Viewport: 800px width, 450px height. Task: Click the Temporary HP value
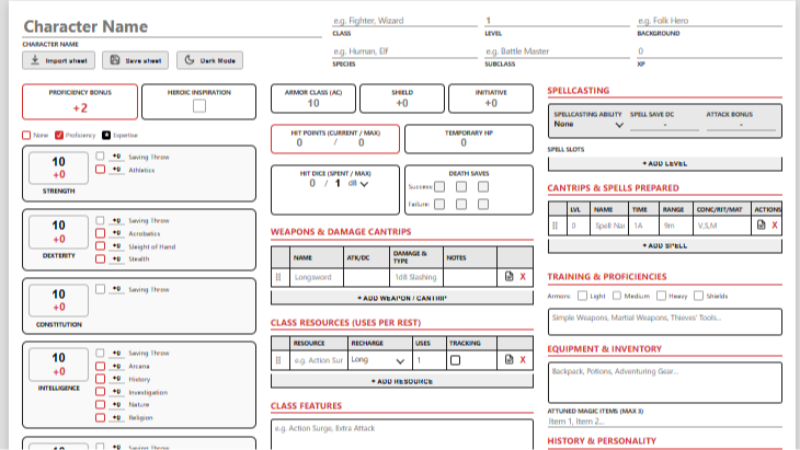coord(463,143)
